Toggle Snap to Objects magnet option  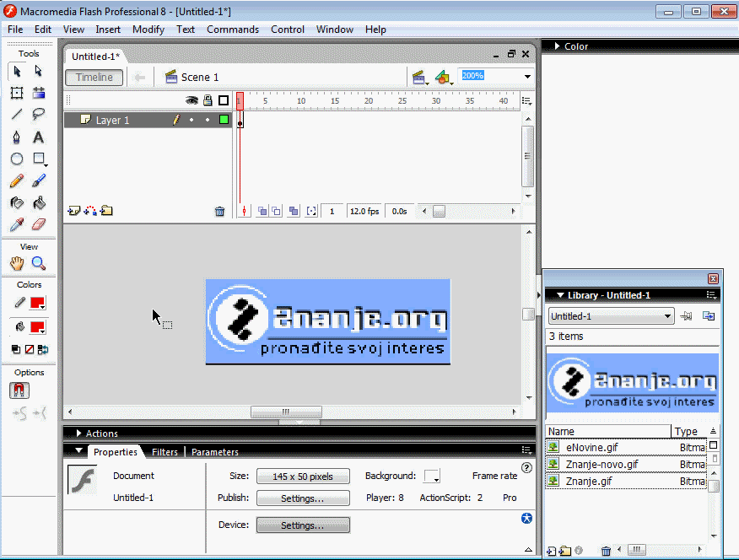pyautogui.click(x=19, y=390)
